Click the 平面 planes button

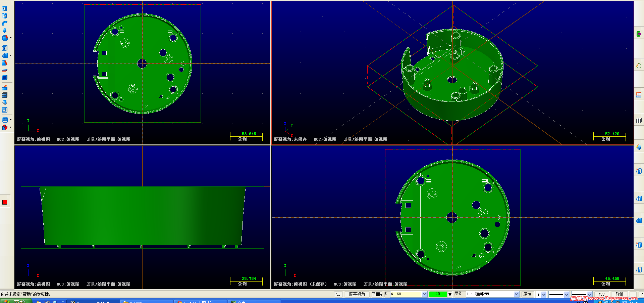(x=377, y=294)
